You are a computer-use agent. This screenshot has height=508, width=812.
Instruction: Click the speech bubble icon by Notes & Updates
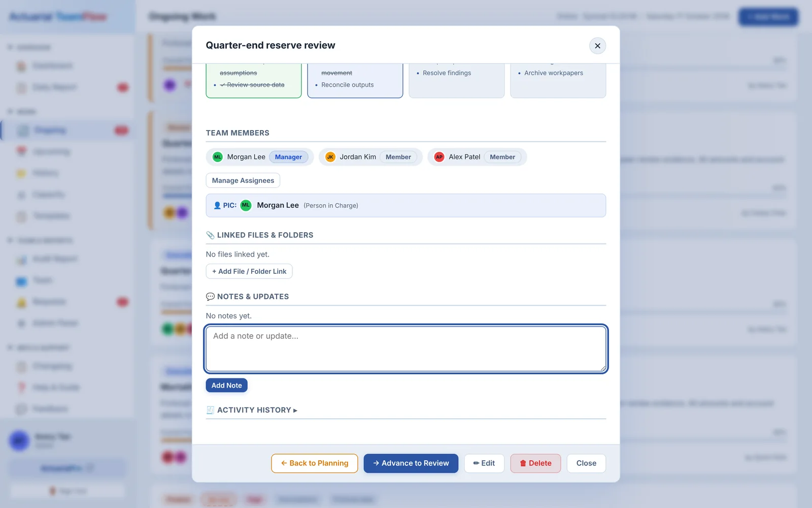210,297
